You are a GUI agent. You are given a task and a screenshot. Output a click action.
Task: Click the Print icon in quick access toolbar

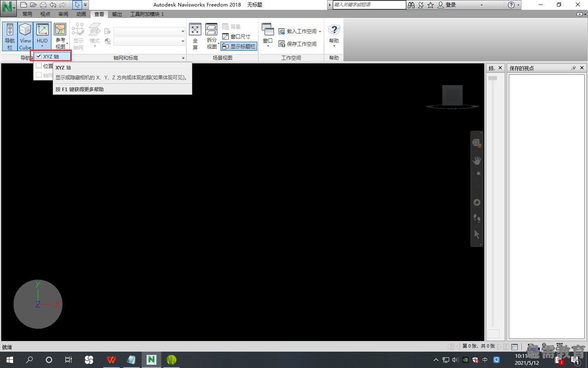43,5
